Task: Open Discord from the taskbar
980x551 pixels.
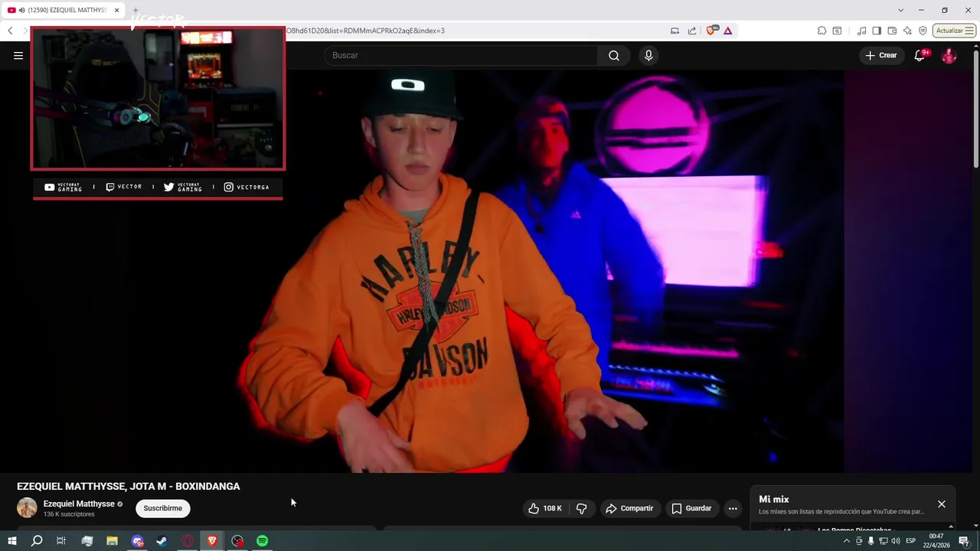Action: coord(137,541)
